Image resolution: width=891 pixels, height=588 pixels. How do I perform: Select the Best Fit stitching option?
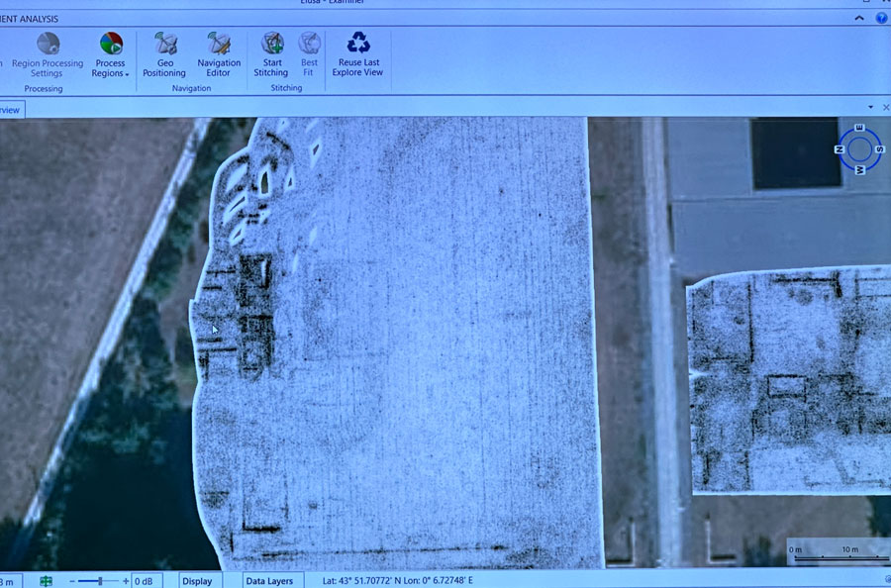(x=310, y=54)
